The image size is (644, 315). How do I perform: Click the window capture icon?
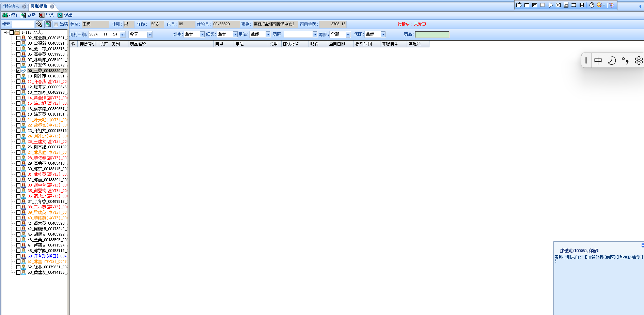coord(527,5)
